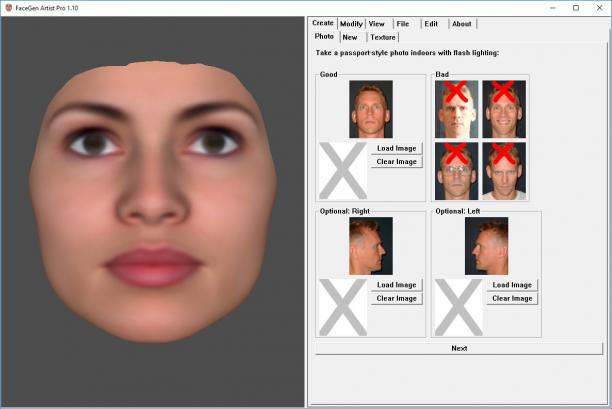
Task: Click the empty image placeholder in Good section
Action: point(343,171)
